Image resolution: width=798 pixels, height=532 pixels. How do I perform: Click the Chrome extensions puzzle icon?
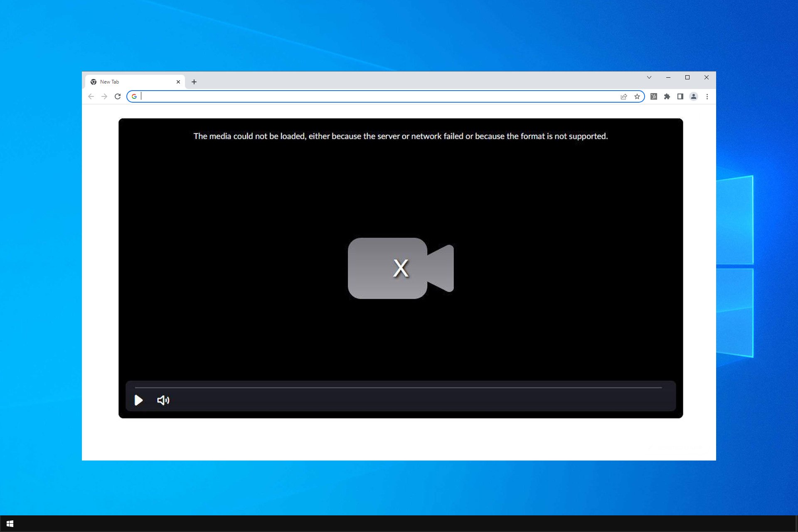click(666, 96)
